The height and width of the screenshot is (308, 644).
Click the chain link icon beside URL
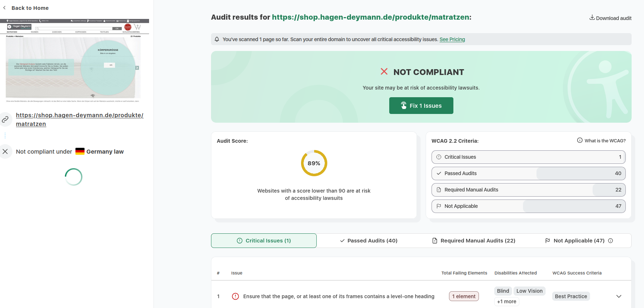[5, 119]
